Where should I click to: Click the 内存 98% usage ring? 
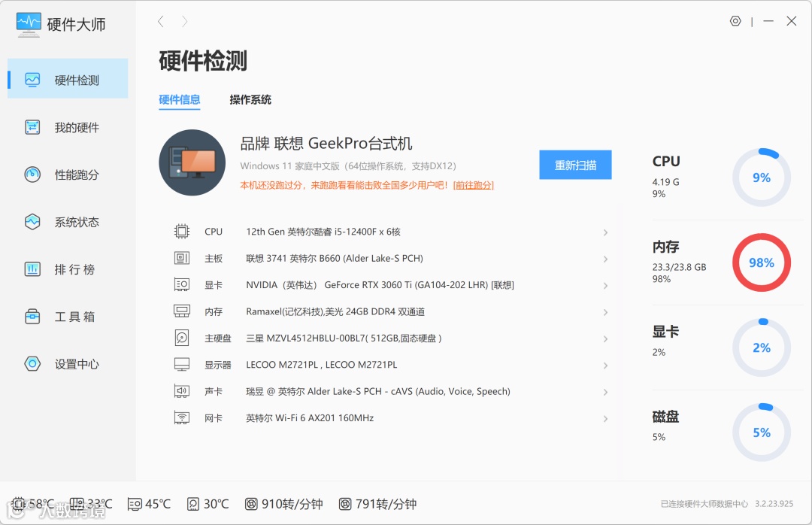(761, 262)
